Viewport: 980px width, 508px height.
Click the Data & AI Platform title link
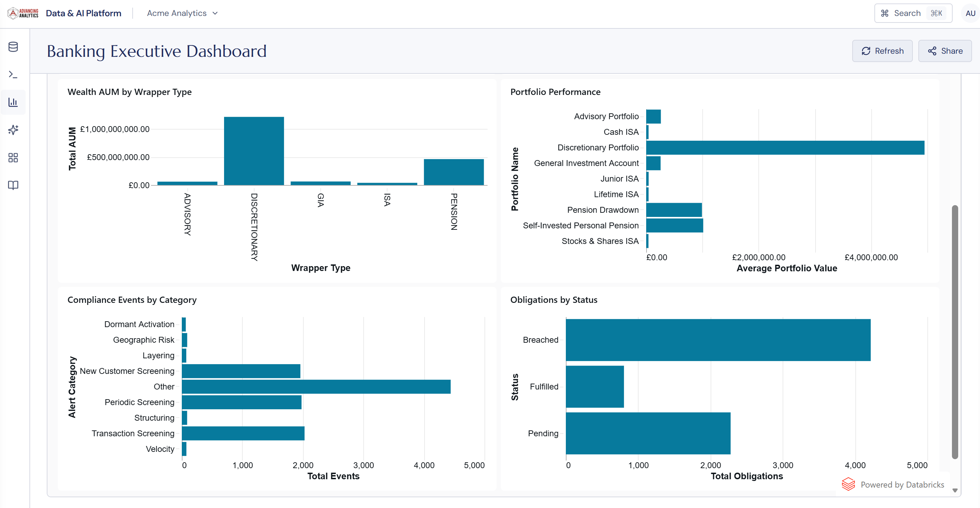(84, 13)
